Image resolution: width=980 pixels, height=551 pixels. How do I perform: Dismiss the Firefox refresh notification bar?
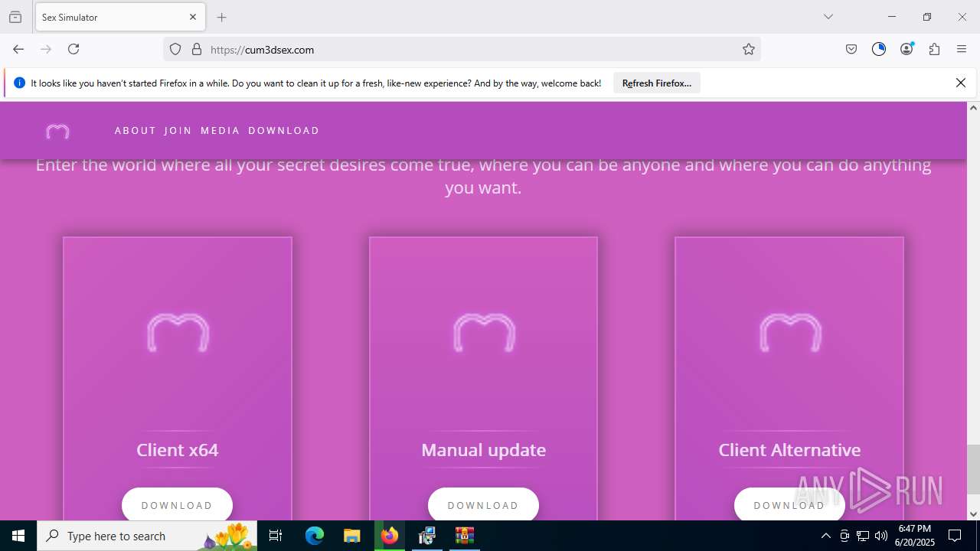coord(961,83)
